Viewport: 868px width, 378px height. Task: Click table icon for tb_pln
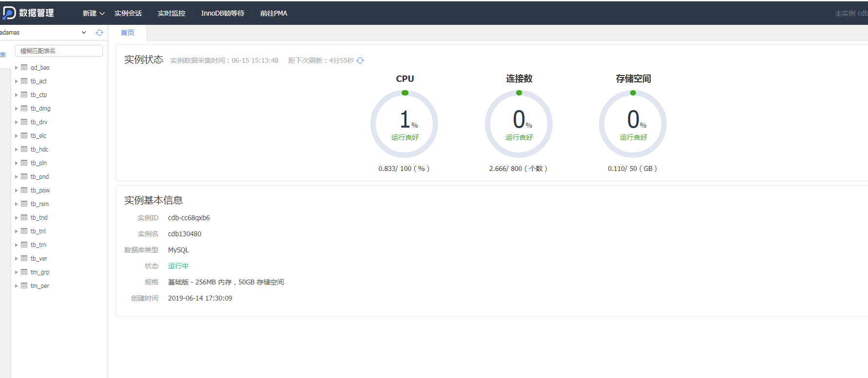[x=24, y=163]
